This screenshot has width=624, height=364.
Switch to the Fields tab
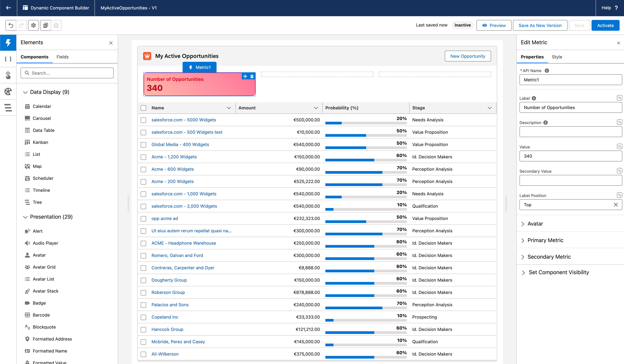click(62, 57)
